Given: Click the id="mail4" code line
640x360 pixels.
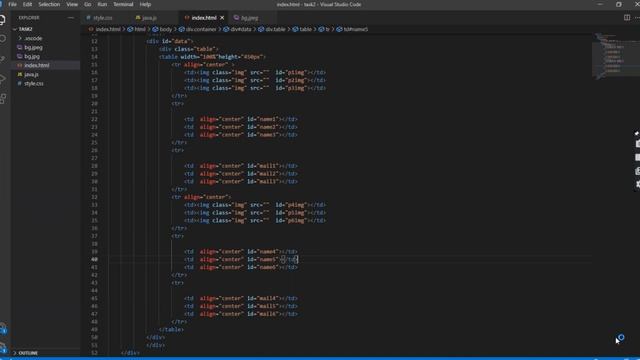Looking at the screenshot, I should [x=241, y=298].
